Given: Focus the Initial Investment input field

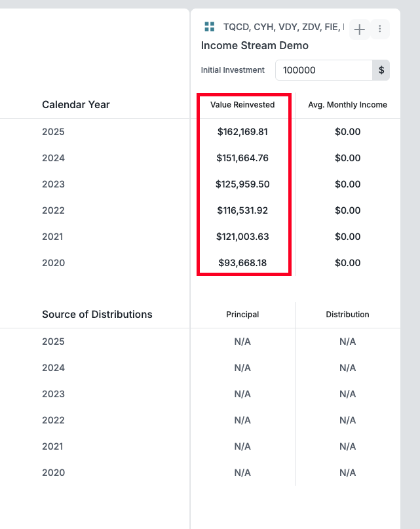Looking at the screenshot, I should [x=324, y=70].
